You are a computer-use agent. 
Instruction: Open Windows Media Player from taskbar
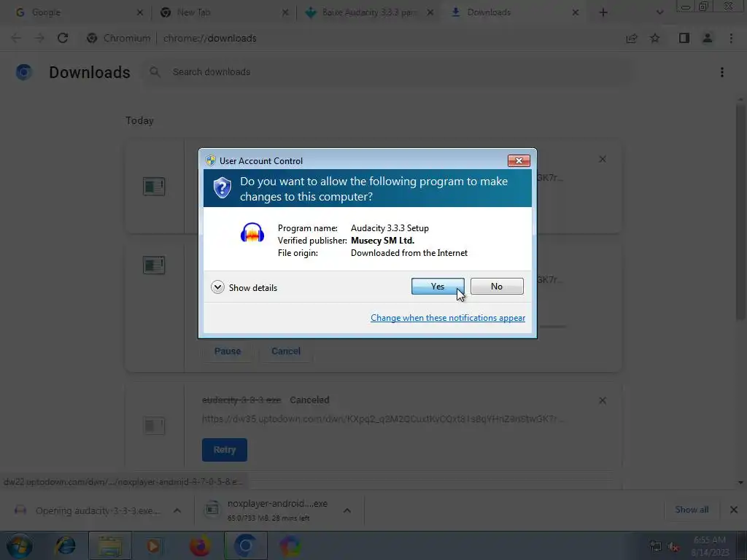[x=153, y=545]
